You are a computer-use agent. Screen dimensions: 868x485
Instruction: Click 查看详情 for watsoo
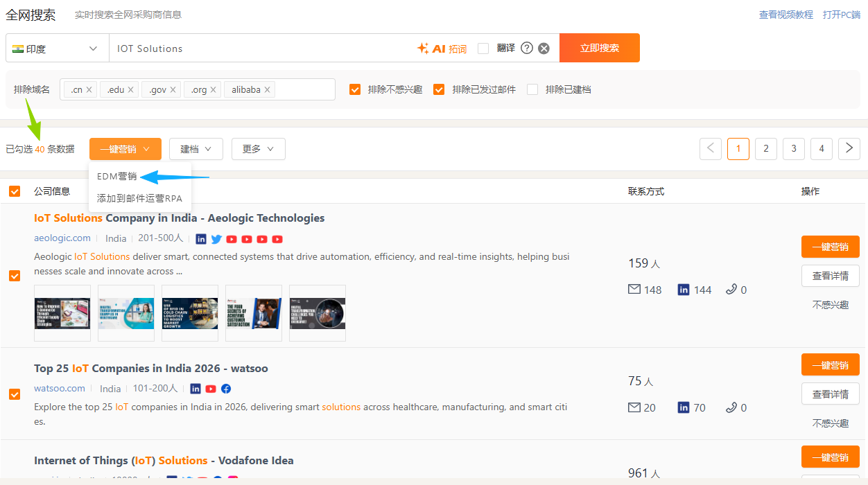coord(831,394)
